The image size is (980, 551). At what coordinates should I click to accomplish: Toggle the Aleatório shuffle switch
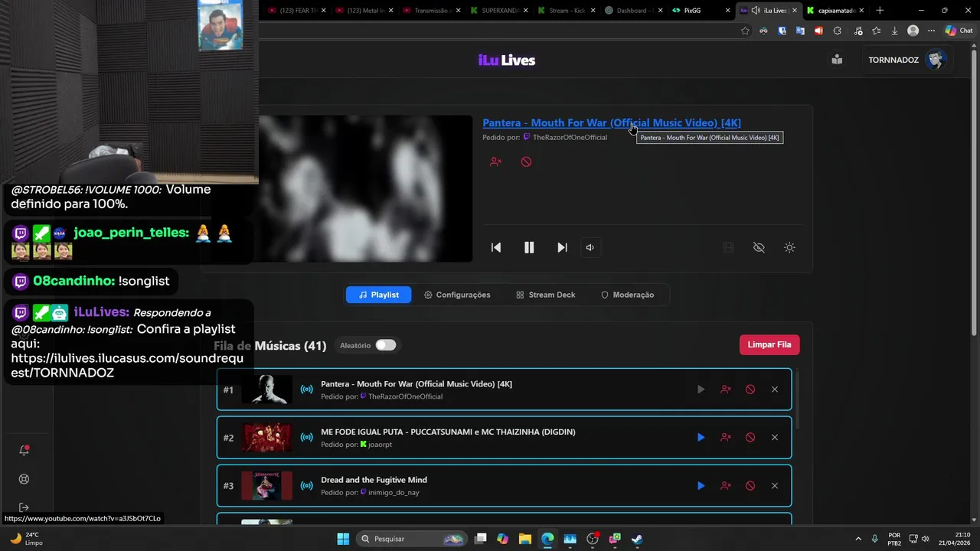click(385, 345)
